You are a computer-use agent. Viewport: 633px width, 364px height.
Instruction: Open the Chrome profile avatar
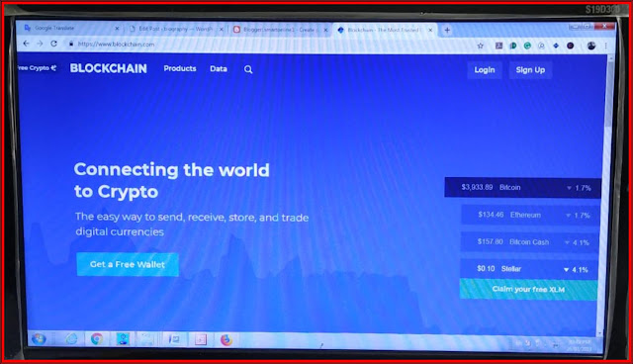[x=591, y=45]
